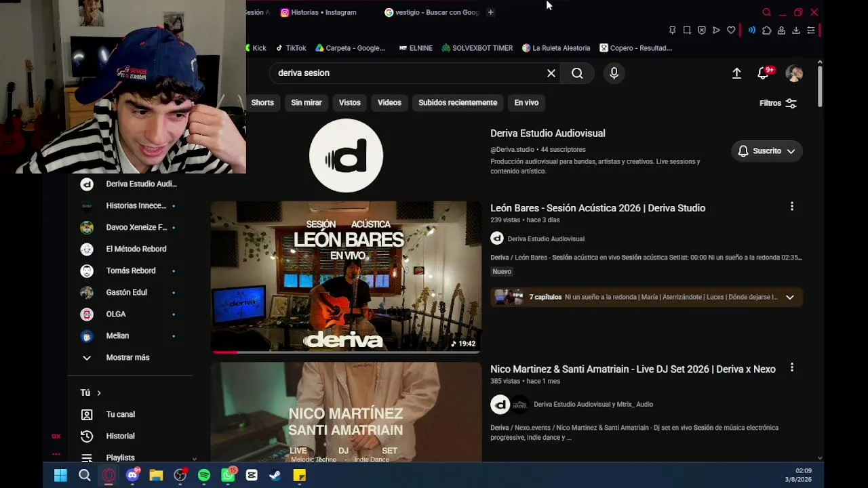Start voice search with the microphone

tap(614, 73)
